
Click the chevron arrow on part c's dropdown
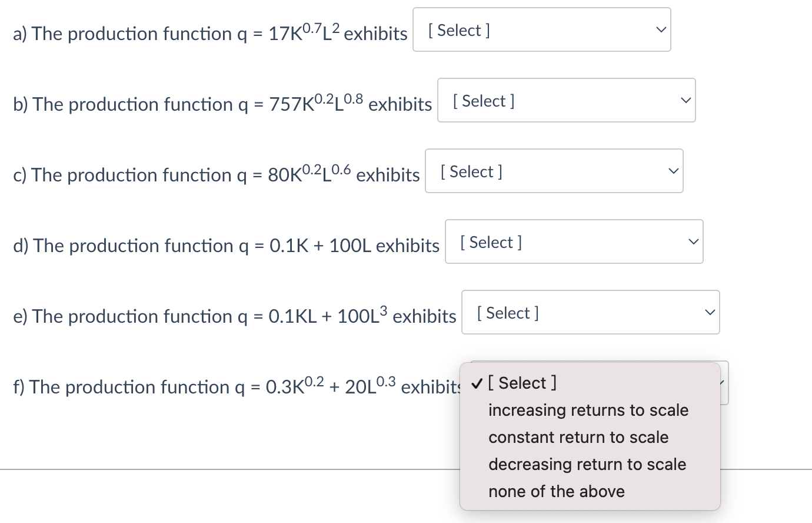673,171
